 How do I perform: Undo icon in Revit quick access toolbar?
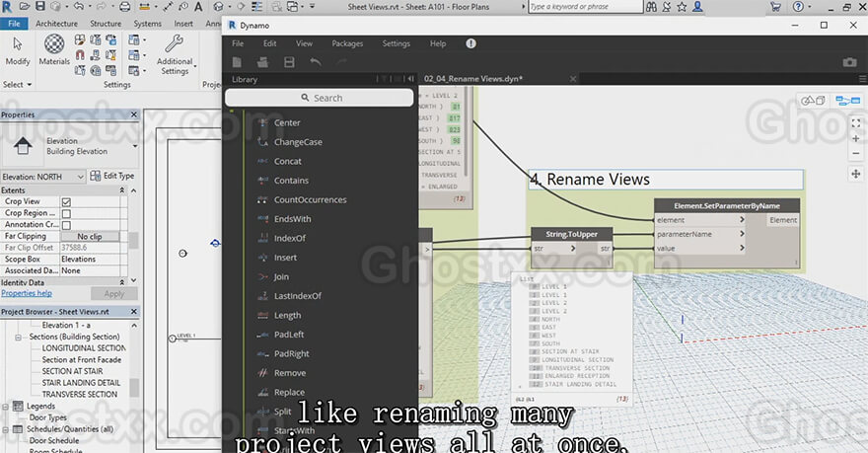pos(79,6)
